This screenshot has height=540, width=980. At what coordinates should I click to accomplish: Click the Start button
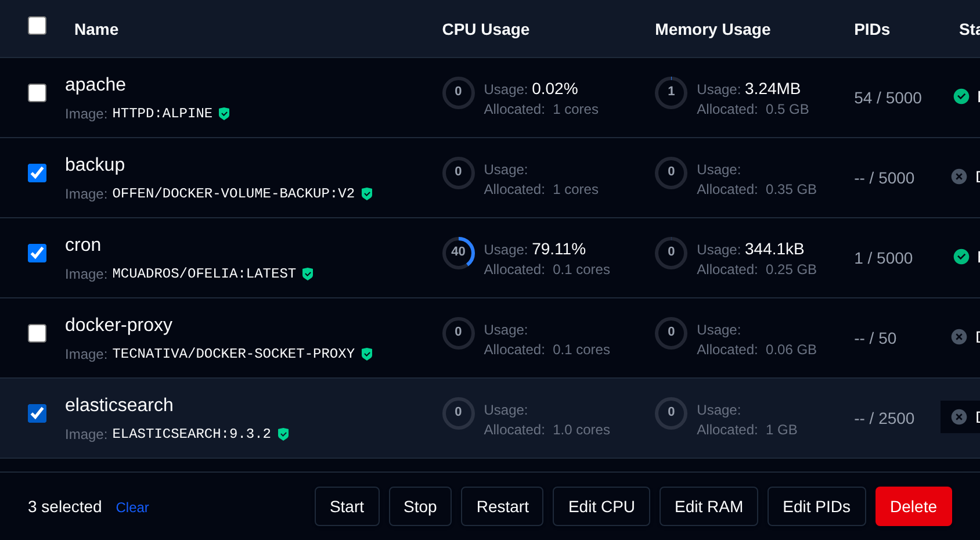(347, 506)
